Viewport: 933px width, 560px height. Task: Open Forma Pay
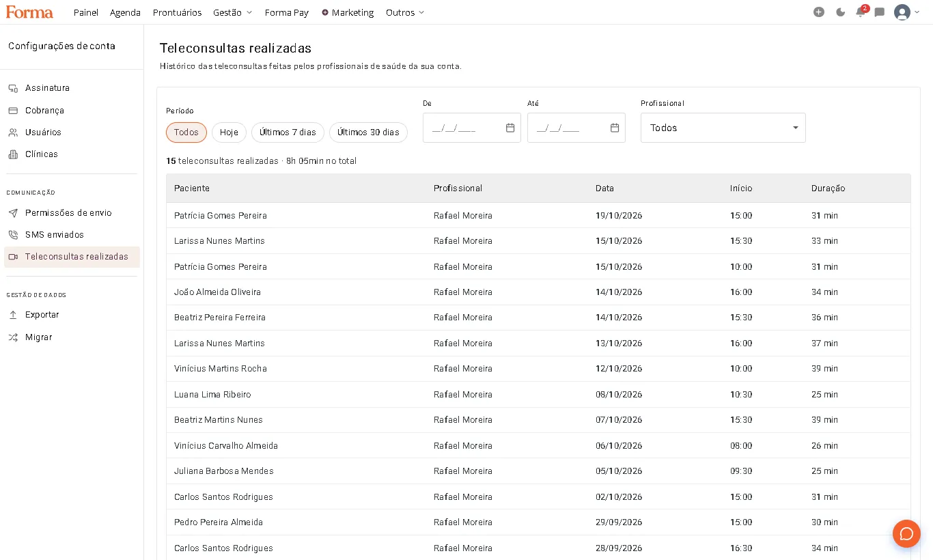pos(287,12)
